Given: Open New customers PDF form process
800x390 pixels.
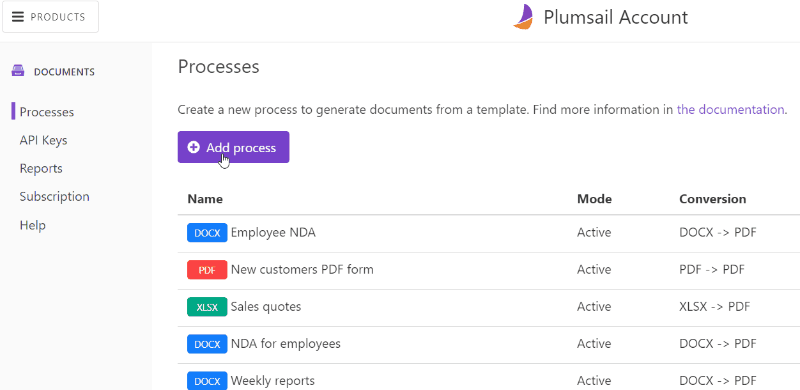Looking at the screenshot, I should [x=302, y=269].
